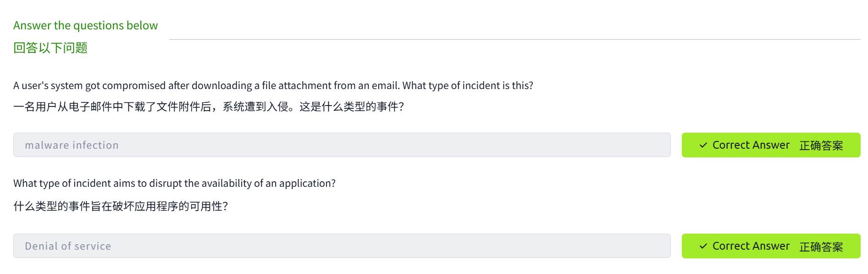Focus the "Denial of service" answer field

[342, 246]
